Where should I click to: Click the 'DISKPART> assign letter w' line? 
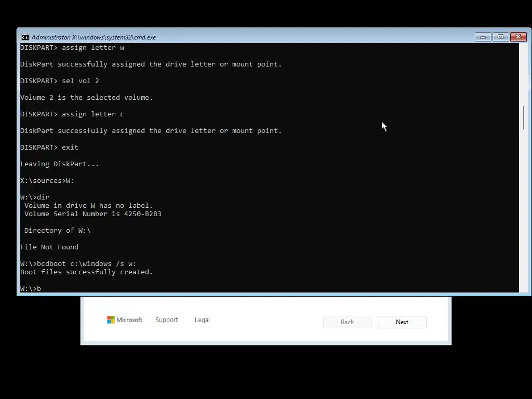[72, 47]
